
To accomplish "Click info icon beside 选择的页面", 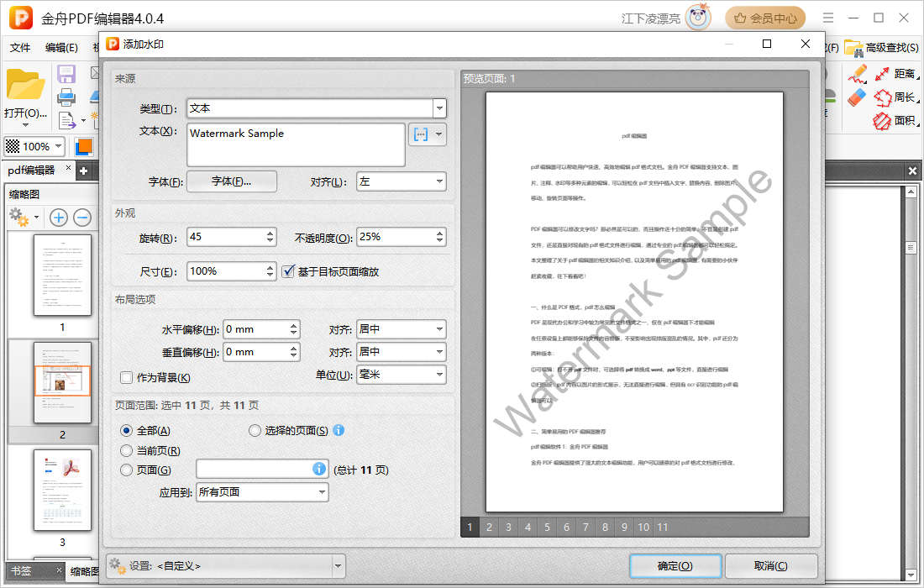I will (x=339, y=430).
